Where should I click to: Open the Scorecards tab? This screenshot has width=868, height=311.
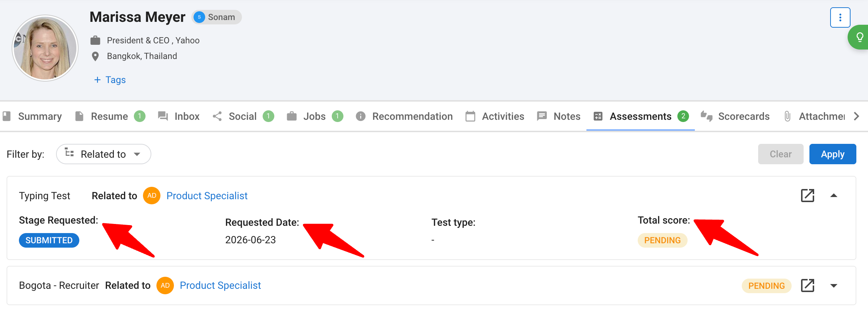coord(735,116)
